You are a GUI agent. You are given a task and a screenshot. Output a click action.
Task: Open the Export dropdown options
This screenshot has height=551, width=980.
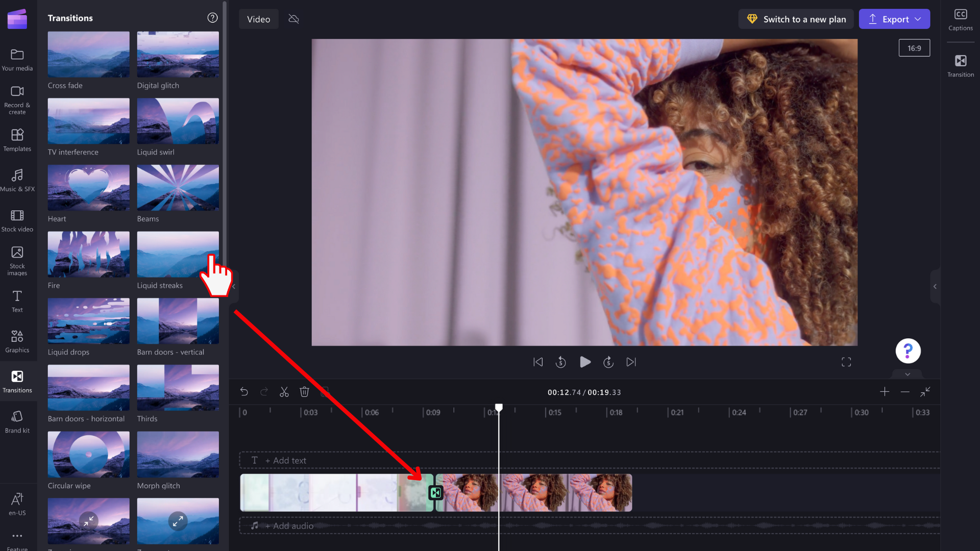coord(919,19)
